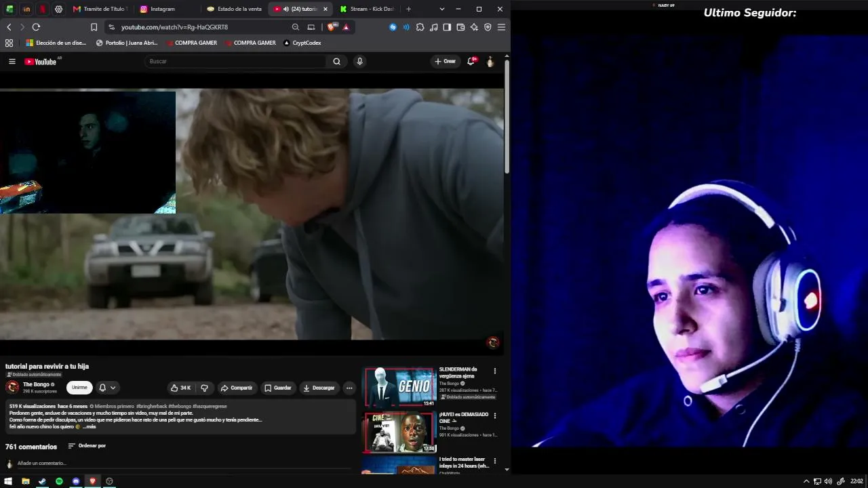This screenshot has height=488, width=868.
Task: Open the Elección de un dise... bookmark
Action: click(56, 43)
